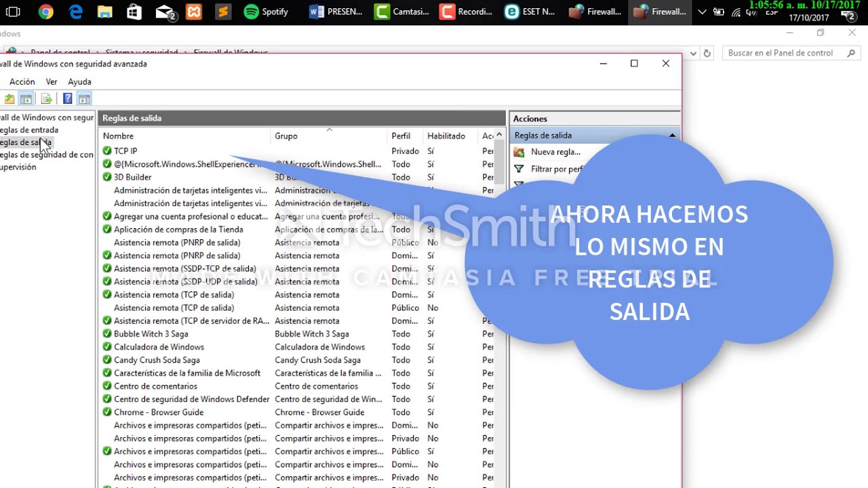The image size is (868, 488).
Task: Open Task View from the taskbar
Action: (x=13, y=12)
